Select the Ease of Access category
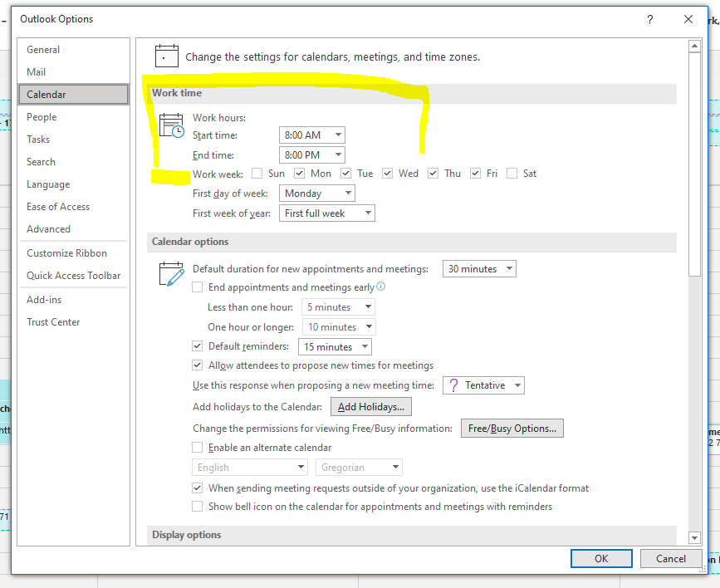Image resolution: width=720 pixels, height=588 pixels. (x=73, y=207)
